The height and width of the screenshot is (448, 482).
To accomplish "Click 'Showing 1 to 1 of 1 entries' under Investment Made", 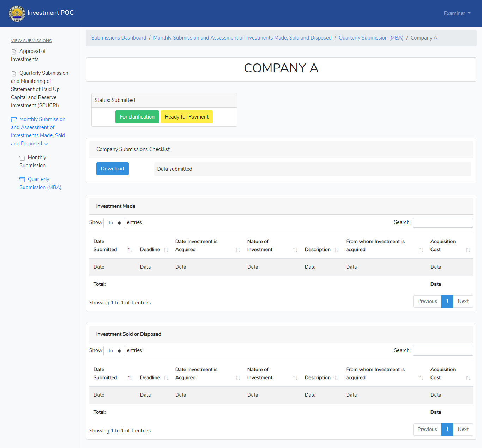I will pos(120,303).
